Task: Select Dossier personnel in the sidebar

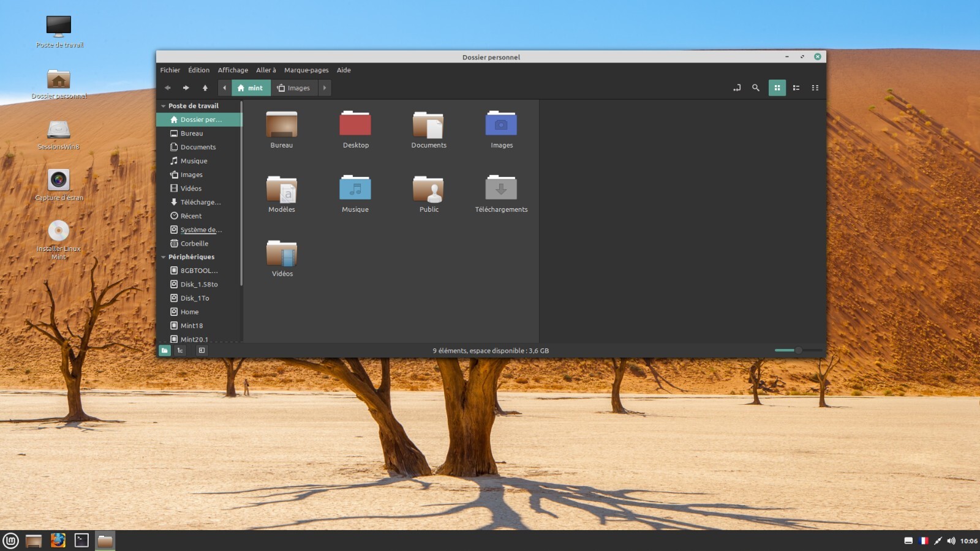Action: click(199, 119)
